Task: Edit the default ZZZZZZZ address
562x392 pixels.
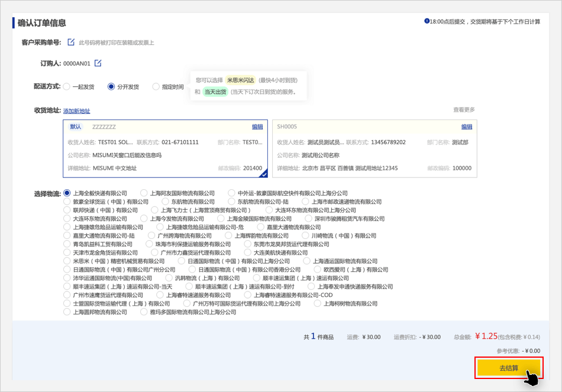Action: (x=257, y=127)
